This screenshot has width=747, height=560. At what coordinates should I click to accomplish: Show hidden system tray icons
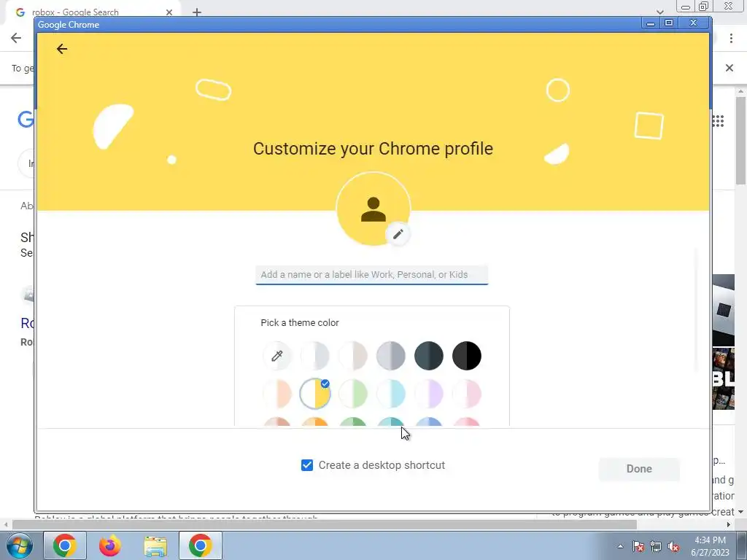(620, 546)
